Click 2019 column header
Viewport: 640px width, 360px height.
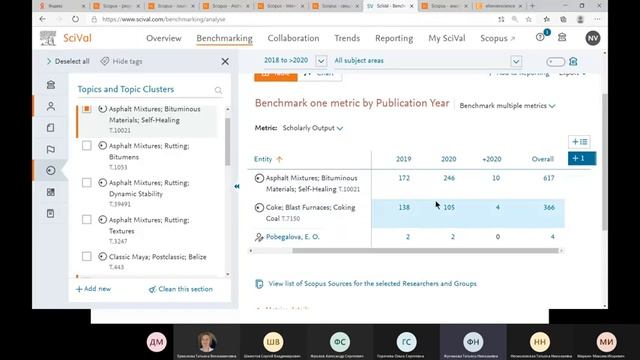point(404,159)
